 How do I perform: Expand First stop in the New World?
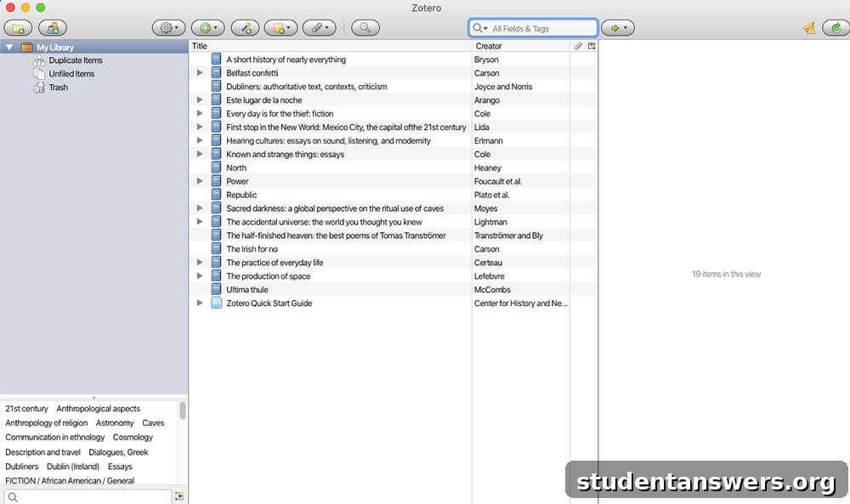(200, 127)
